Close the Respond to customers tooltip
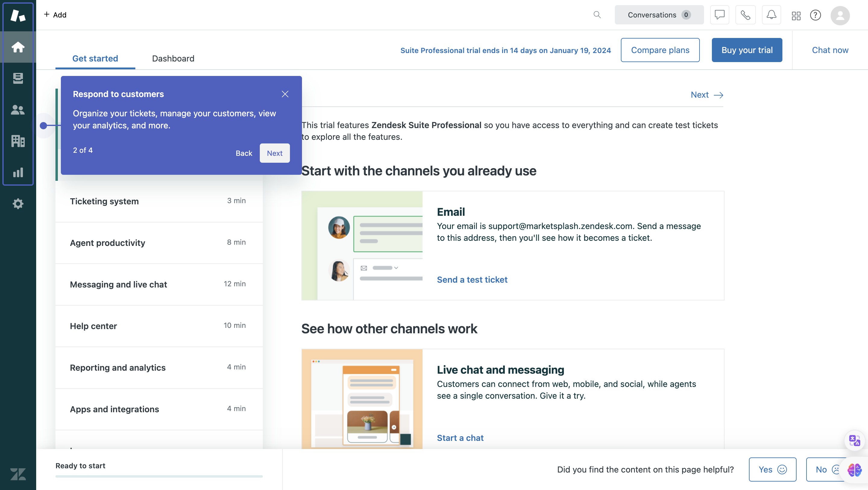Viewport: 868px width, 490px height. click(x=285, y=94)
